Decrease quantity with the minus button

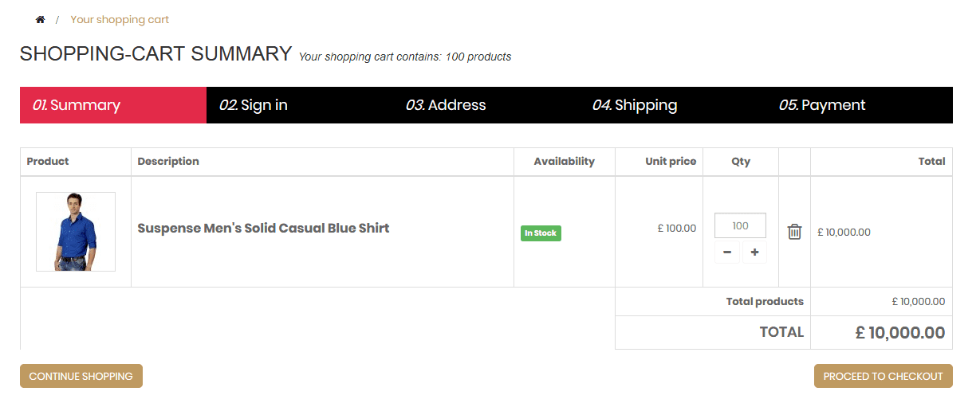727,253
